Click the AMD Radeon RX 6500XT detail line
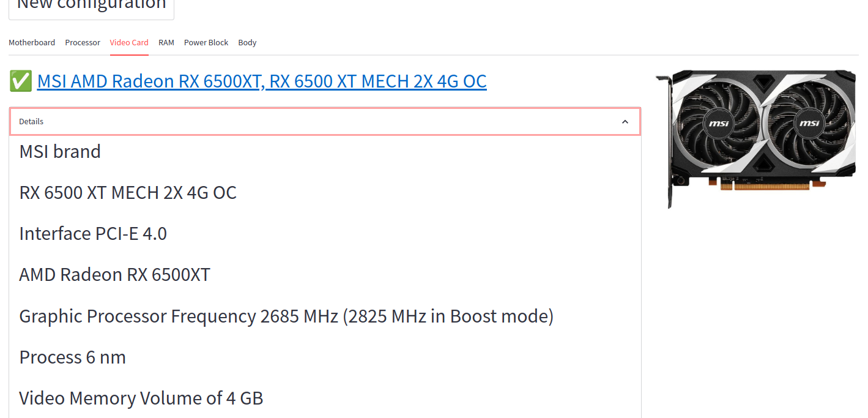The width and height of the screenshot is (868, 418). pyautogui.click(x=114, y=275)
